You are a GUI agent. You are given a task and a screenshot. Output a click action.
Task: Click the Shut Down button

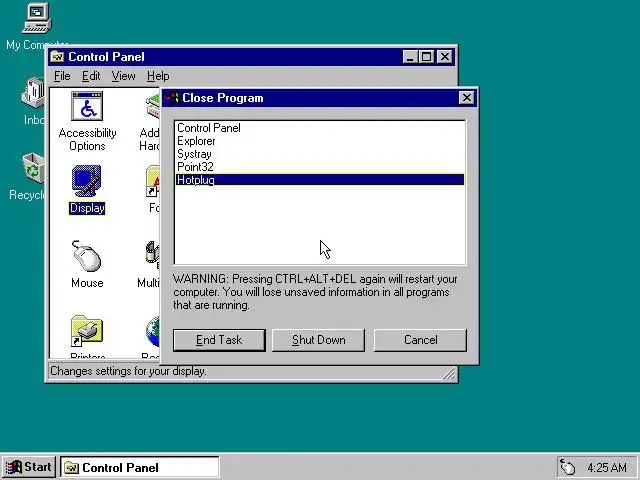tap(318, 340)
